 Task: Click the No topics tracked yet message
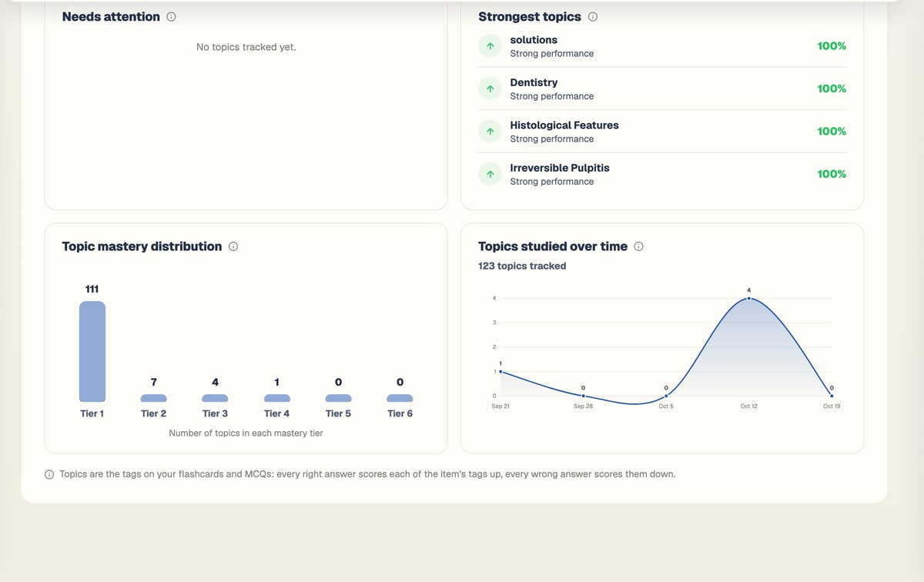[x=246, y=47]
